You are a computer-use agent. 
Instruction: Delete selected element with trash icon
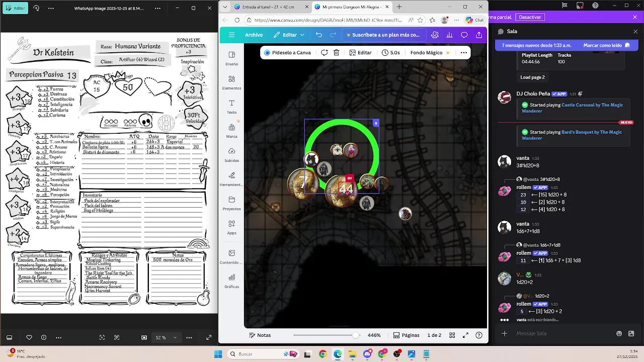pyautogui.click(x=337, y=53)
